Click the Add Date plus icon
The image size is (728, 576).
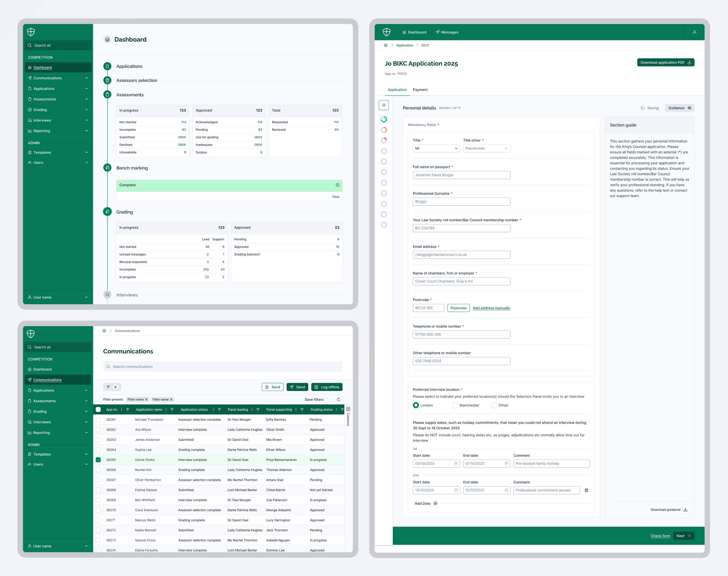(435, 504)
